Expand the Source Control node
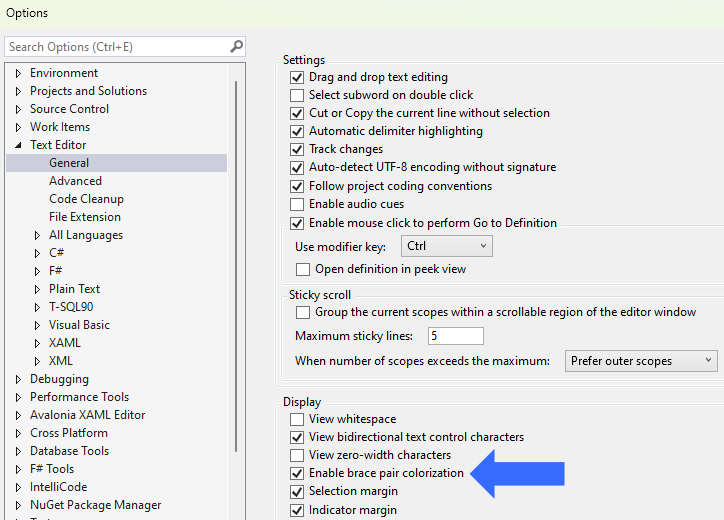Image resolution: width=724 pixels, height=520 pixels. point(18,109)
